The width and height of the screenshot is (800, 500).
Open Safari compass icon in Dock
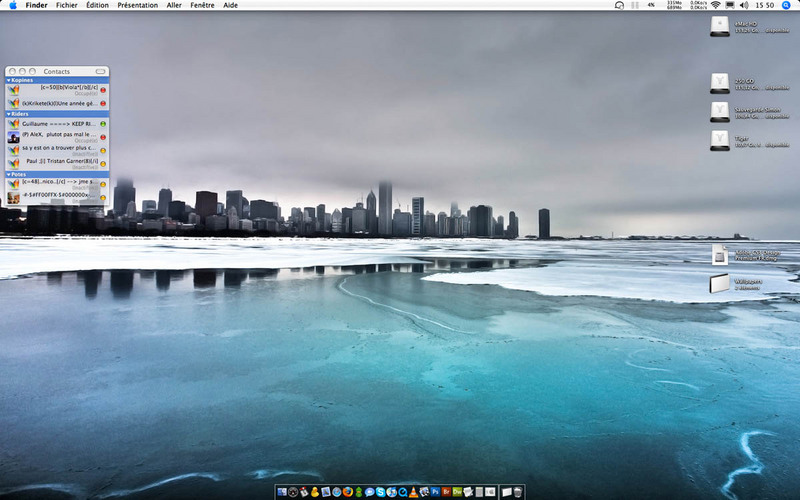click(x=337, y=492)
